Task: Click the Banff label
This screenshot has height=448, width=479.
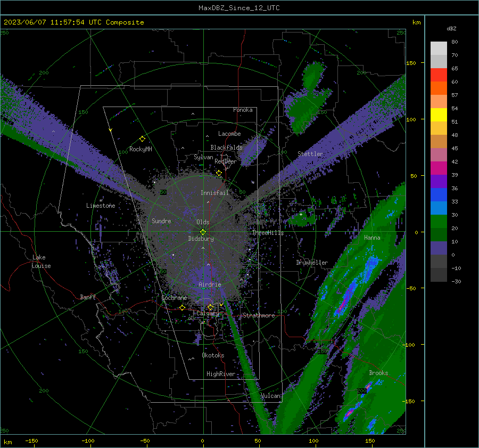Action: pyautogui.click(x=88, y=297)
